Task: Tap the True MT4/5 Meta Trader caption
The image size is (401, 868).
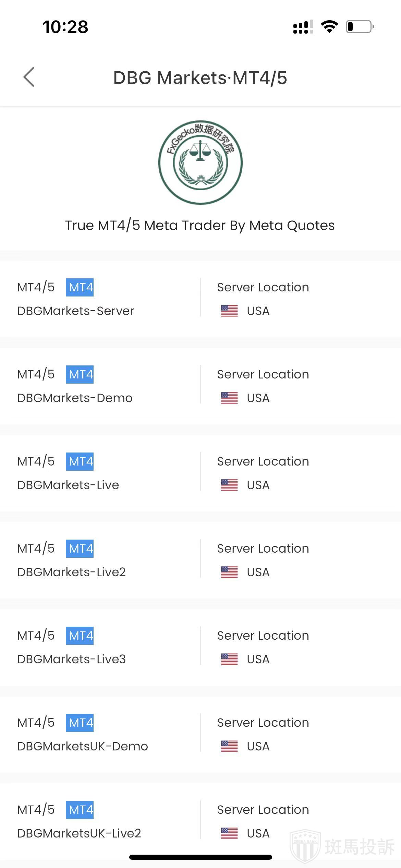Action: (200, 226)
